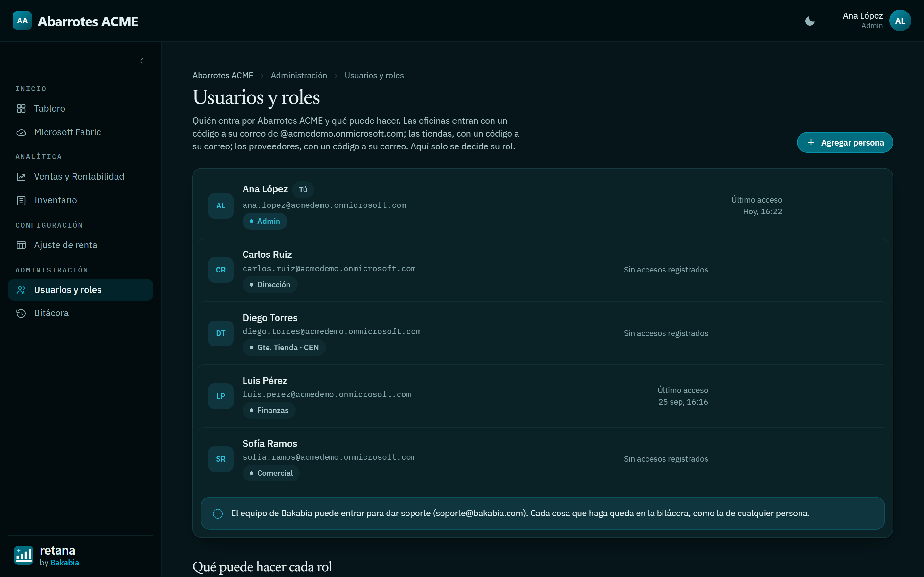Click the Bakabia link in the footer
The width and height of the screenshot is (924, 577).
tap(64, 563)
